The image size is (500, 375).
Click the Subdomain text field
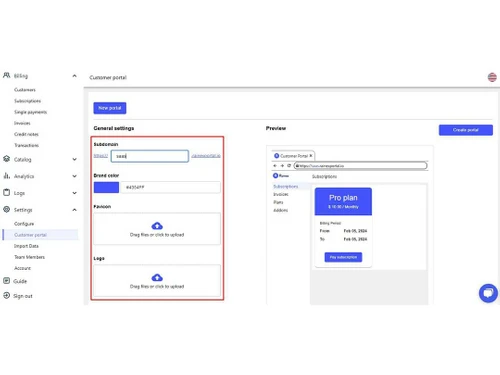[x=150, y=156]
